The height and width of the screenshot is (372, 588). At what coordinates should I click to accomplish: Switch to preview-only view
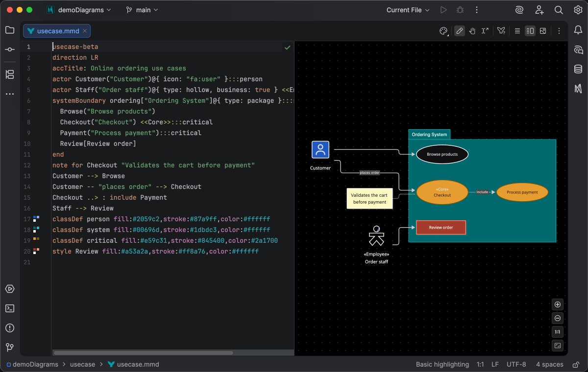(x=543, y=31)
